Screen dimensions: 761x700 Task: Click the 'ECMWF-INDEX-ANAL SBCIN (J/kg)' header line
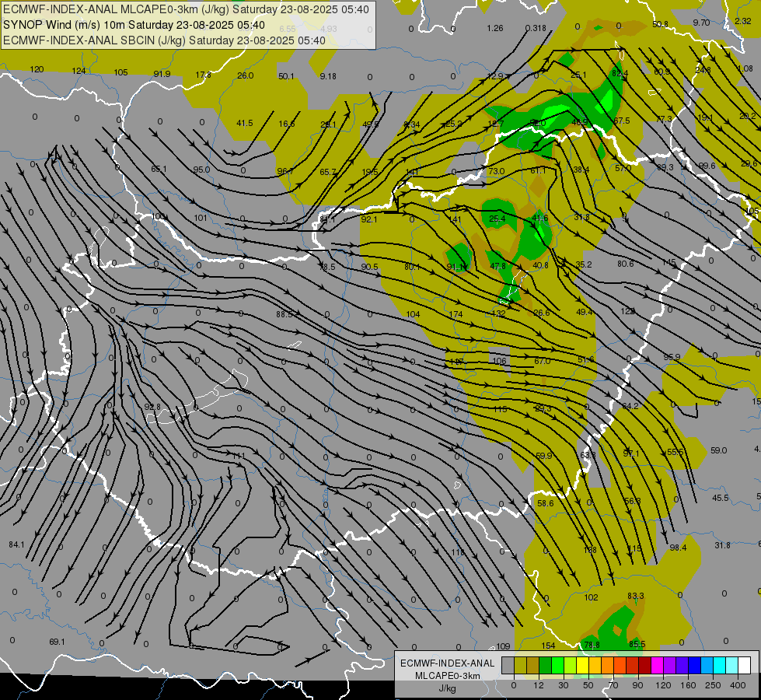click(x=94, y=40)
